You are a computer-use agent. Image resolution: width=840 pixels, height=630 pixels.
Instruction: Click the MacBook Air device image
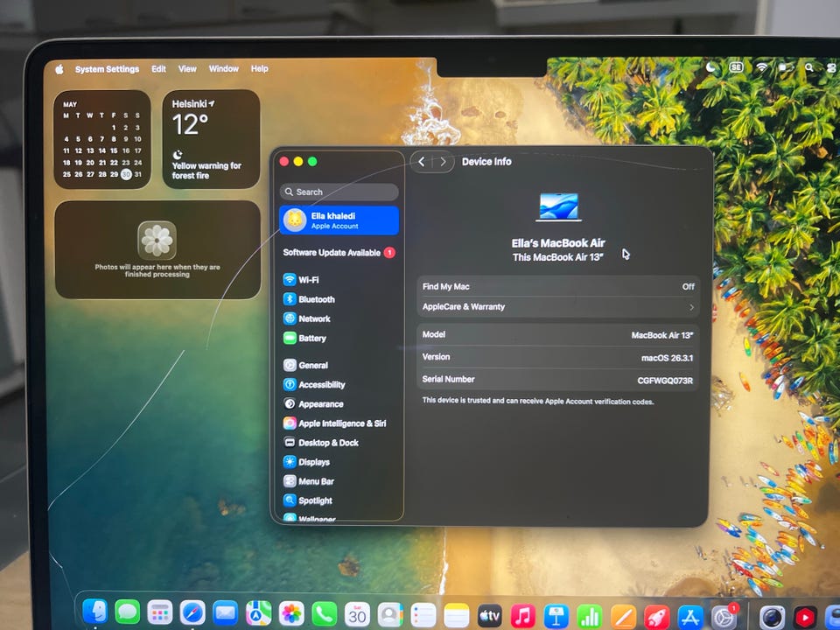[558, 206]
